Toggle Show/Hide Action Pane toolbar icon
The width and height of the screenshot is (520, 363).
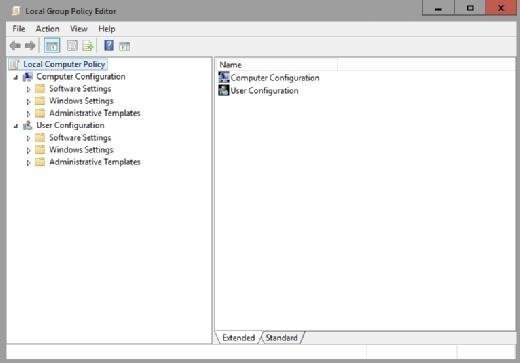tap(124, 46)
